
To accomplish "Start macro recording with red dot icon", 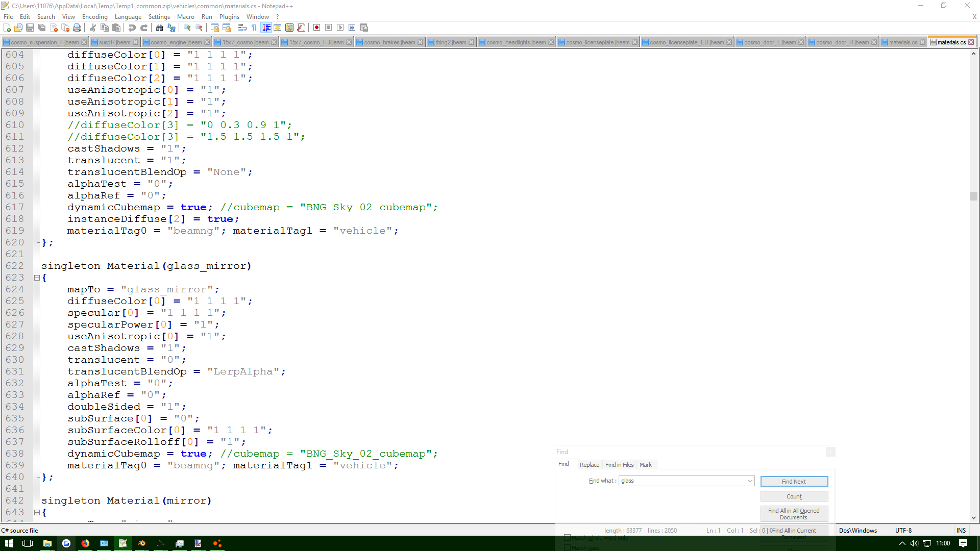I will click(x=316, y=28).
